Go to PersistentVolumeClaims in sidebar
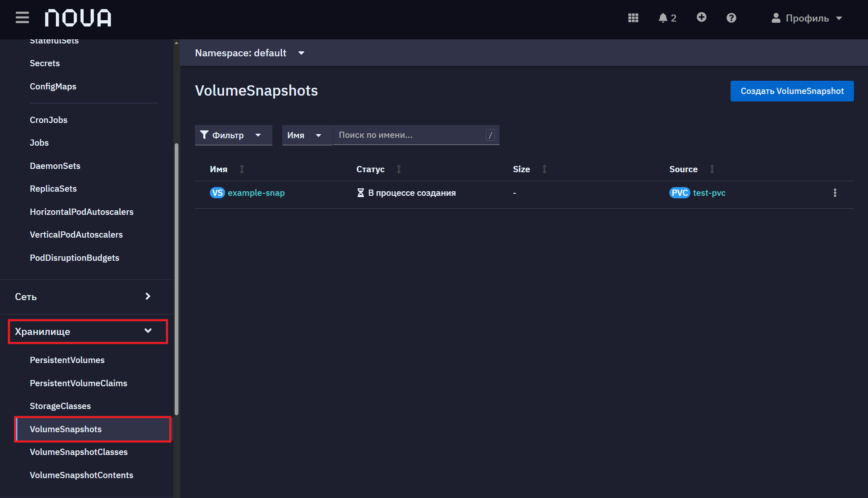The width and height of the screenshot is (868, 498). (79, 383)
